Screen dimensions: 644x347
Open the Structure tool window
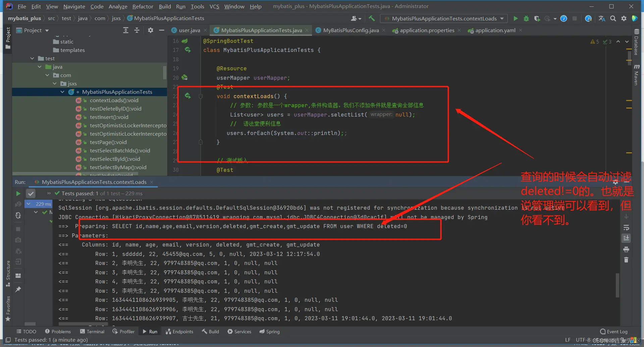(x=8, y=273)
